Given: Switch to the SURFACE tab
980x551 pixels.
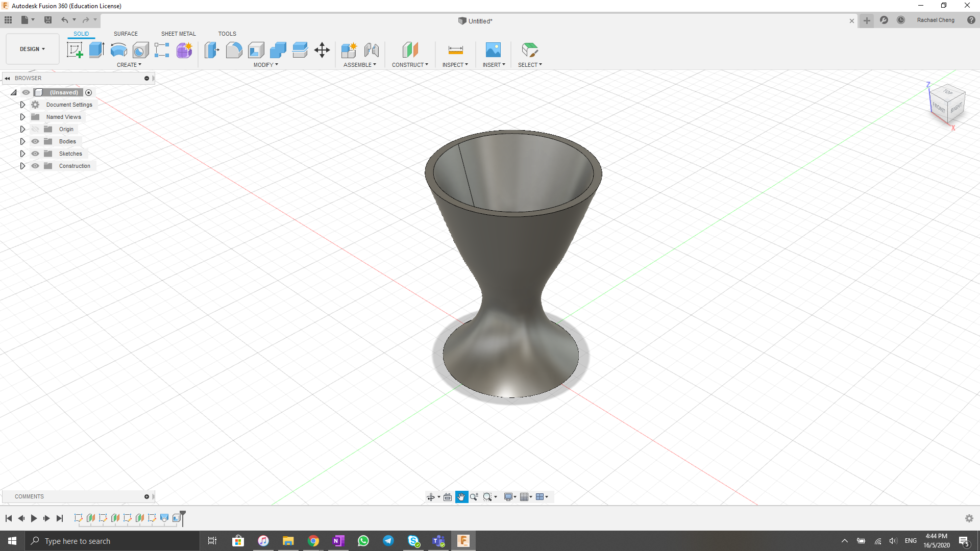Looking at the screenshot, I should click(126, 34).
